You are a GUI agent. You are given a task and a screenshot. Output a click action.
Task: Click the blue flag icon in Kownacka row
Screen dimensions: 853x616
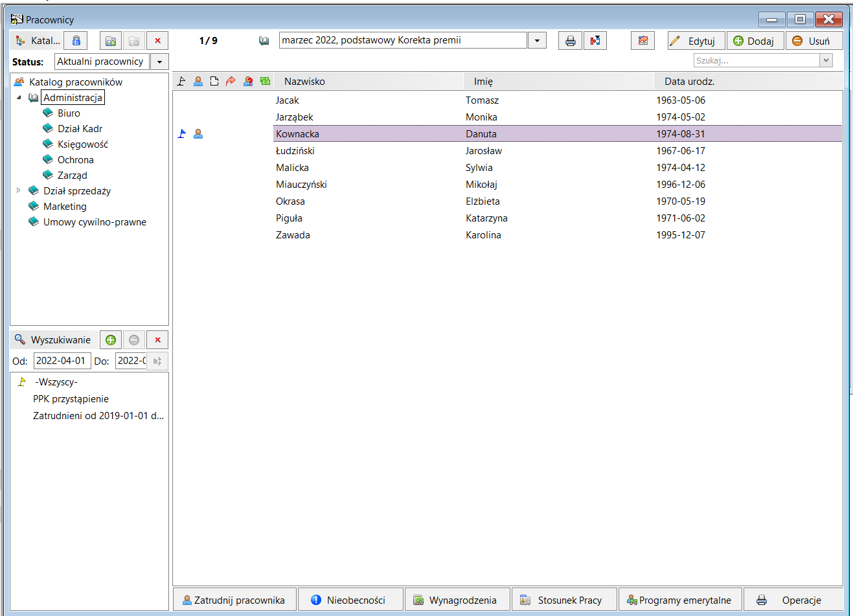pos(182,133)
